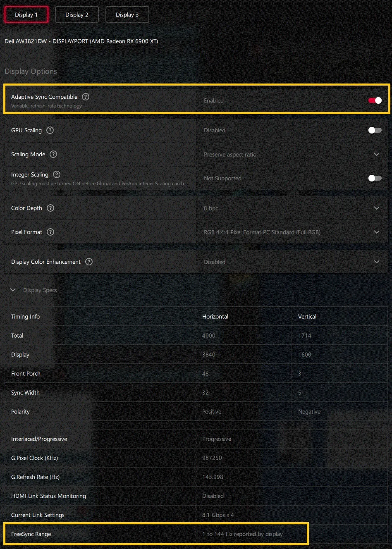Viewport: 392px width, 549px height.
Task: Show help for Display Color Enhancement
Action: 89,262
